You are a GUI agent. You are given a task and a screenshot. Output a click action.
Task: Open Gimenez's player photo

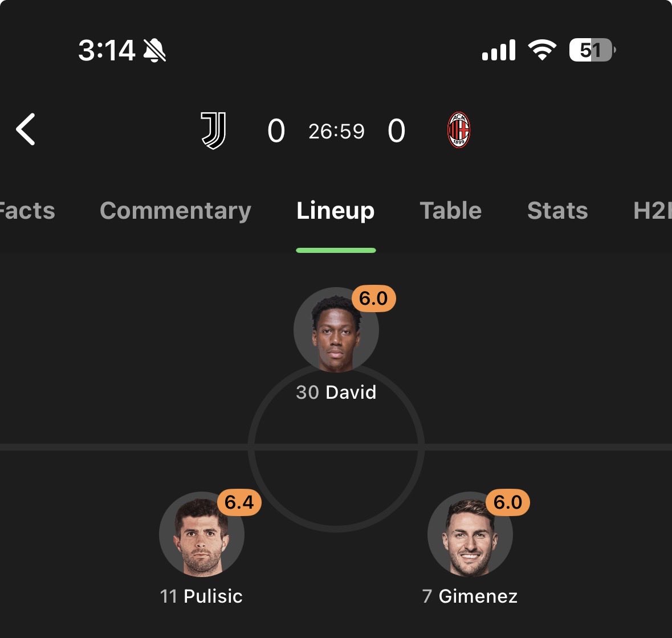(470, 535)
